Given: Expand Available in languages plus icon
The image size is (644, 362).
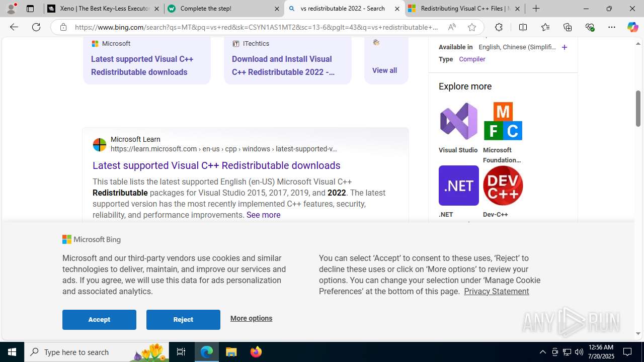Looking at the screenshot, I should tap(564, 47).
